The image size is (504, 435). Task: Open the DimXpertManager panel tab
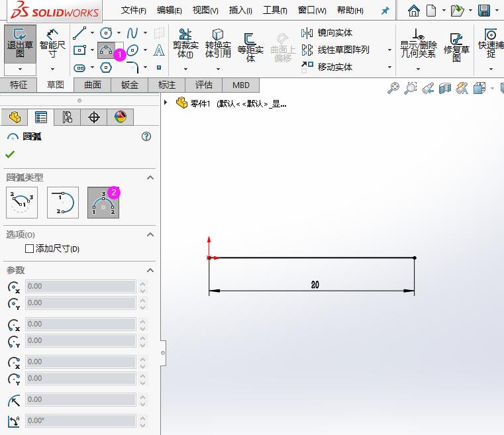point(93,117)
